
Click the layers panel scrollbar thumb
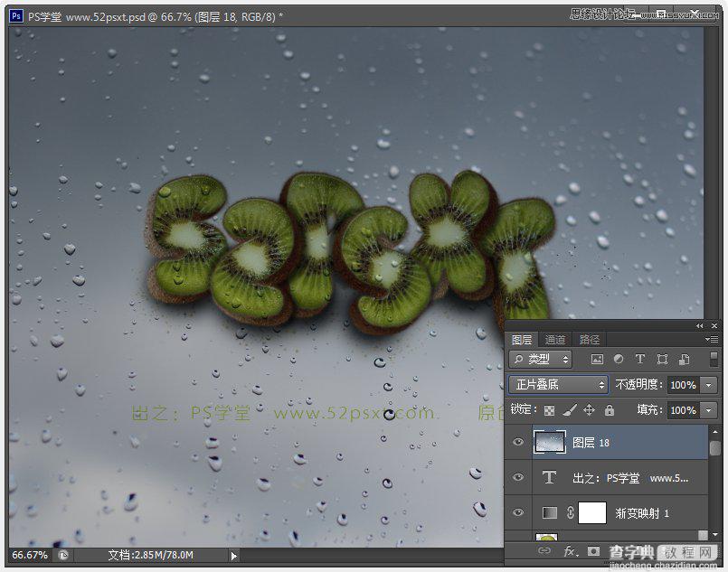715,448
